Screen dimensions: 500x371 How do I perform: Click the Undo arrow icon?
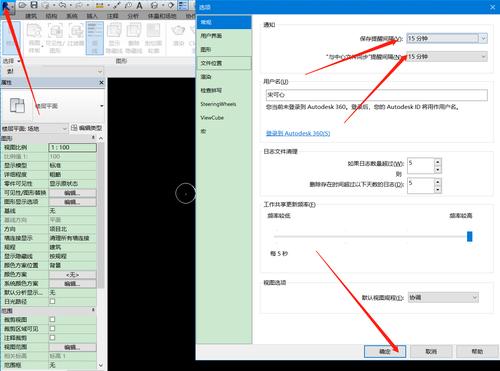(x=63, y=5)
